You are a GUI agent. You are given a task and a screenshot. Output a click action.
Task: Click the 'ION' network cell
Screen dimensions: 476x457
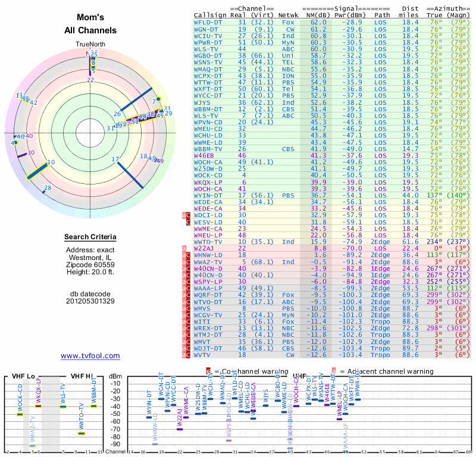(x=288, y=76)
